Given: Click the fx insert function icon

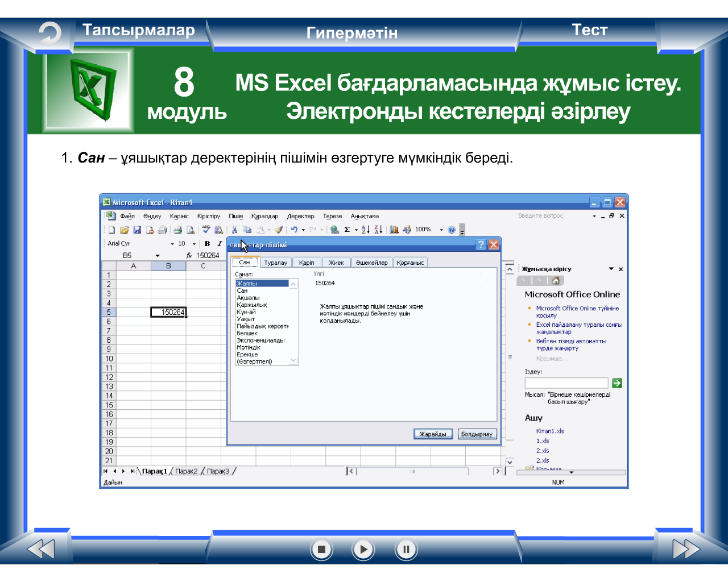Looking at the screenshot, I should [x=189, y=256].
